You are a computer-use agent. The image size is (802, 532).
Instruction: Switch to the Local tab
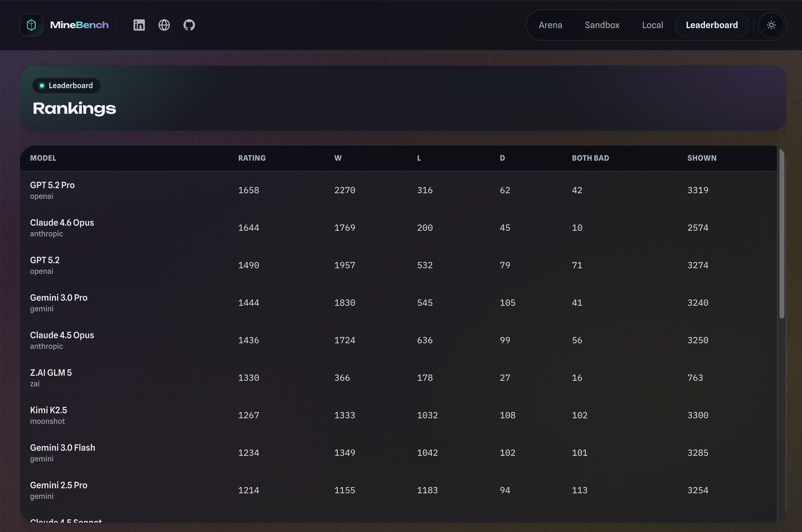pos(652,25)
